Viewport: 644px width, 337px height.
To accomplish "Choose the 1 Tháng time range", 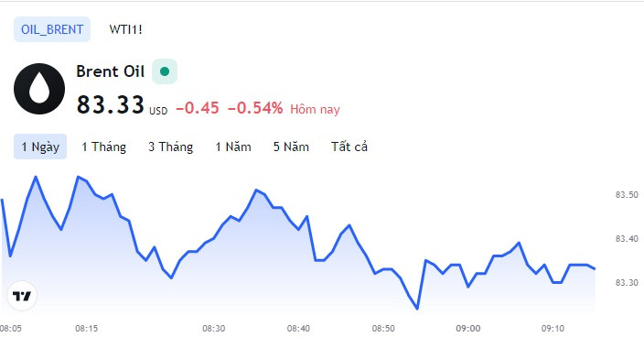I will (x=104, y=147).
